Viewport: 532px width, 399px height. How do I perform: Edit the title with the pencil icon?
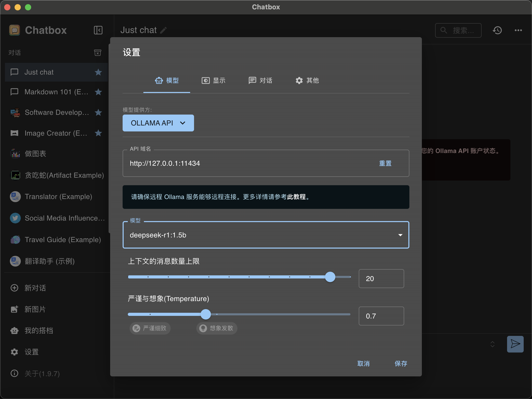163,30
